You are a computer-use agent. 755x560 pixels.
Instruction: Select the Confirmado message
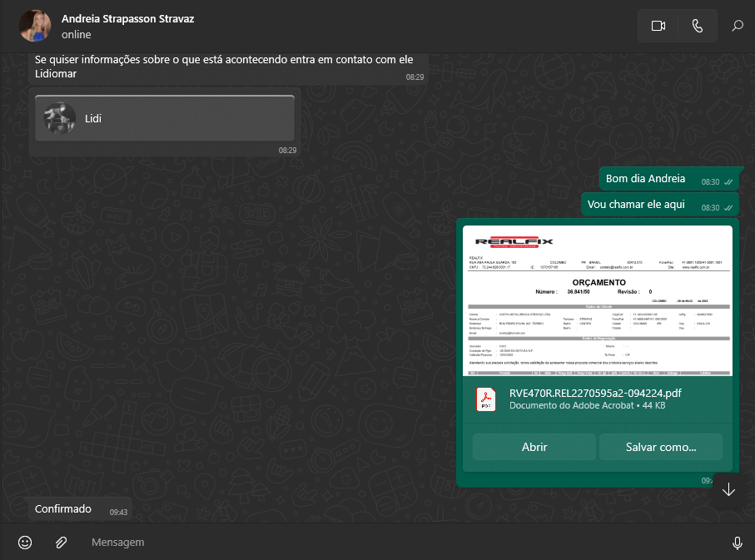[63, 508]
